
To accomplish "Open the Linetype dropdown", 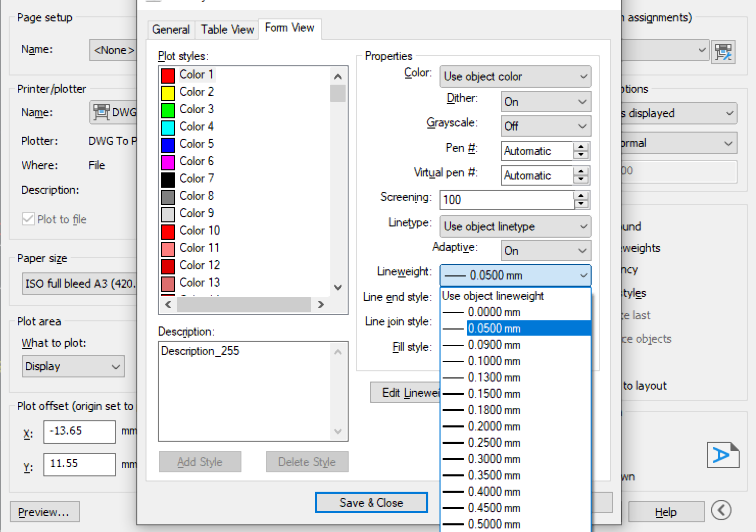I will click(515, 226).
